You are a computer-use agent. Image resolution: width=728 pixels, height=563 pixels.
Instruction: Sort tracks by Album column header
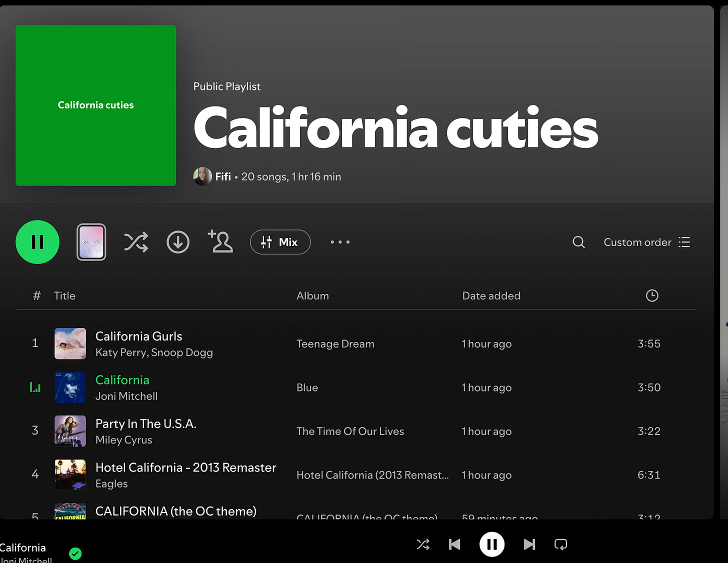(312, 295)
